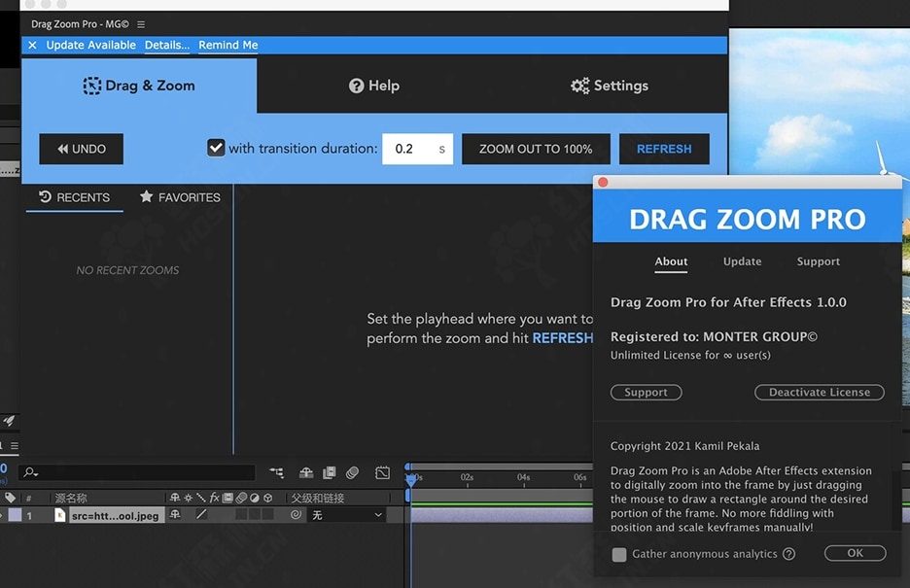The width and height of the screenshot is (910, 588).
Task: Click the analytics help question icon
Action: (788, 554)
